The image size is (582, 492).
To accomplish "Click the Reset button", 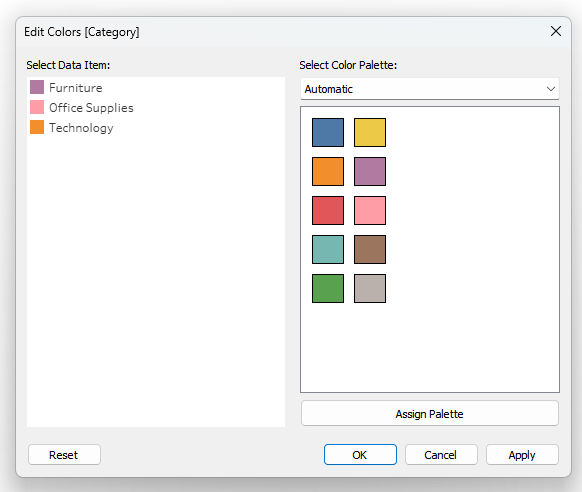I will click(x=64, y=455).
